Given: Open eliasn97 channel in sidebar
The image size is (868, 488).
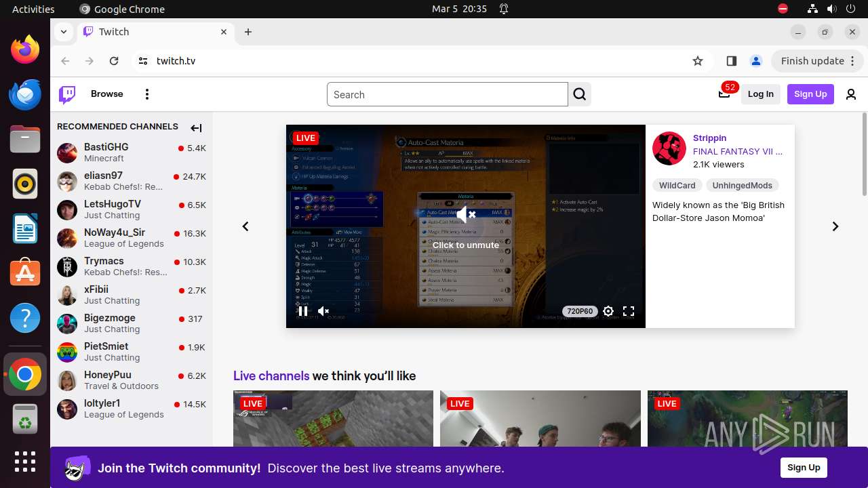Looking at the screenshot, I should [x=132, y=181].
